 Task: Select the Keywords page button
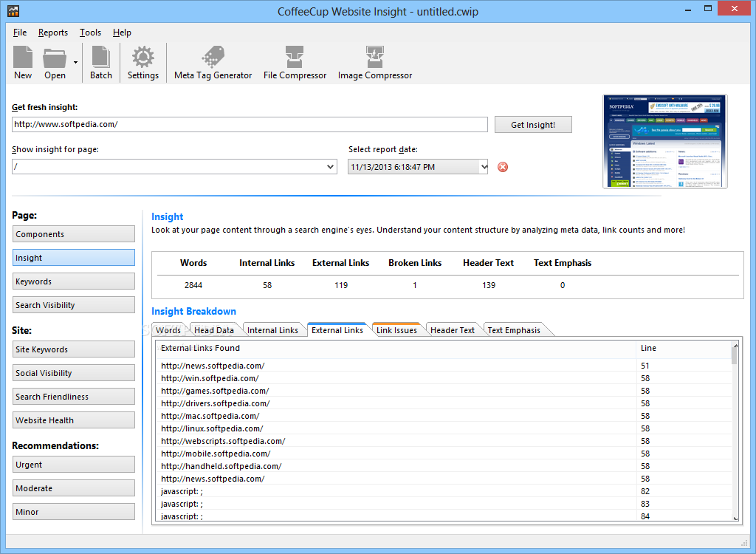click(74, 281)
